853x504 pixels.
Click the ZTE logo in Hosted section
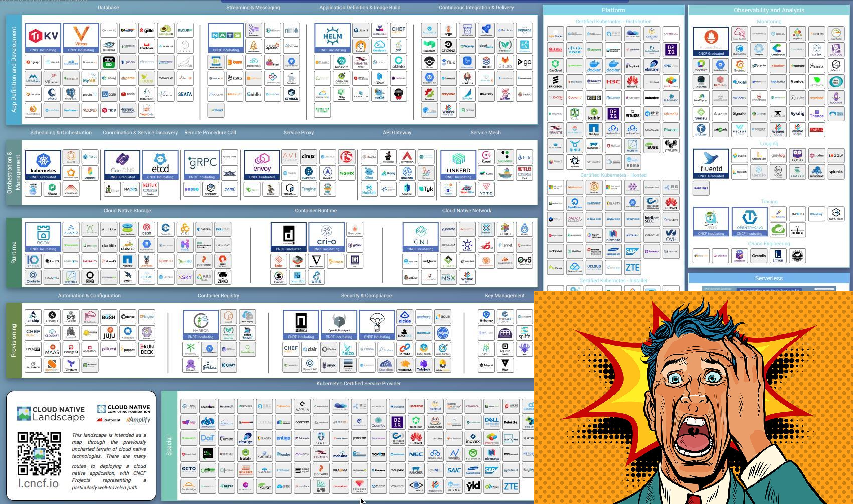(x=632, y=268)
